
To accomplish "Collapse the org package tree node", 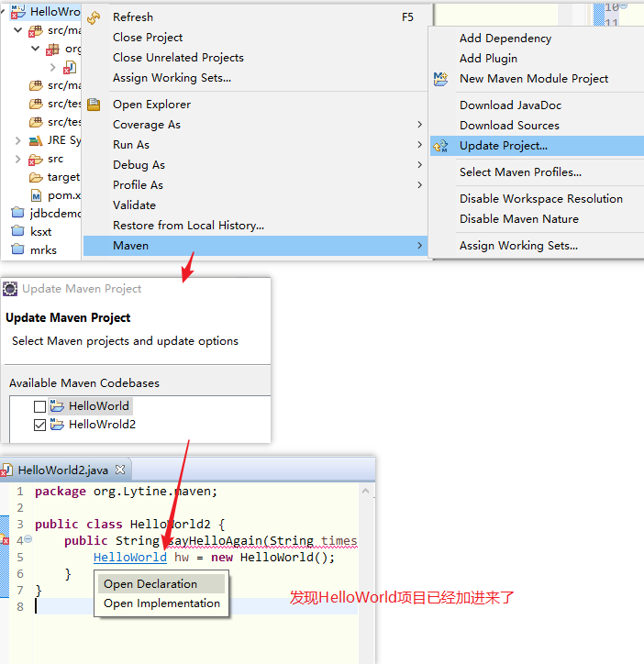I will pos(36,49).
